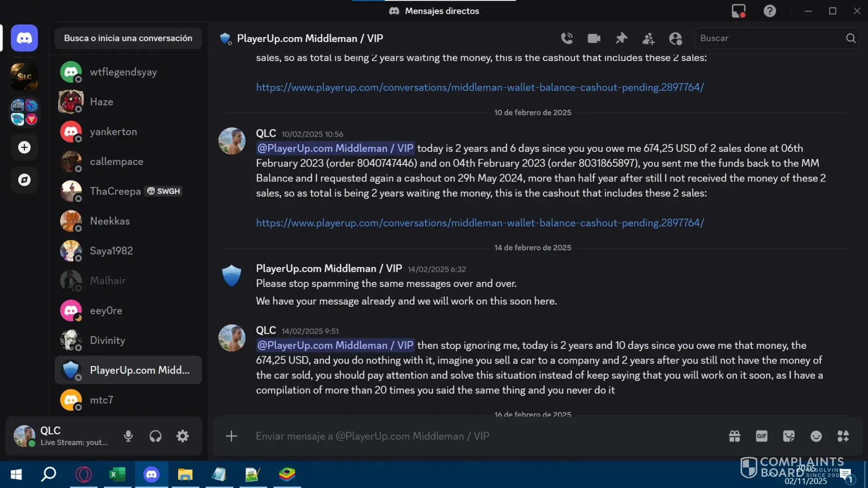Open the playerup.com cashout link from 10/02/2025

click(x=479, y=223)
